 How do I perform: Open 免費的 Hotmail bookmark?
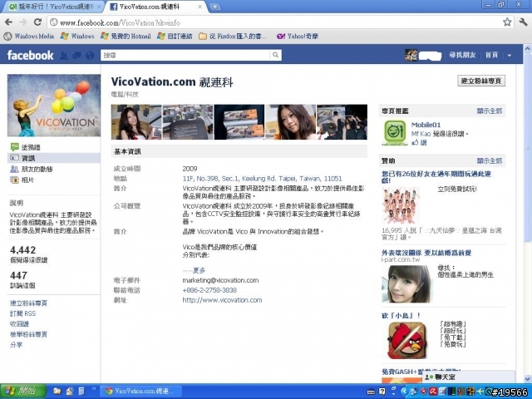(126, 36)
